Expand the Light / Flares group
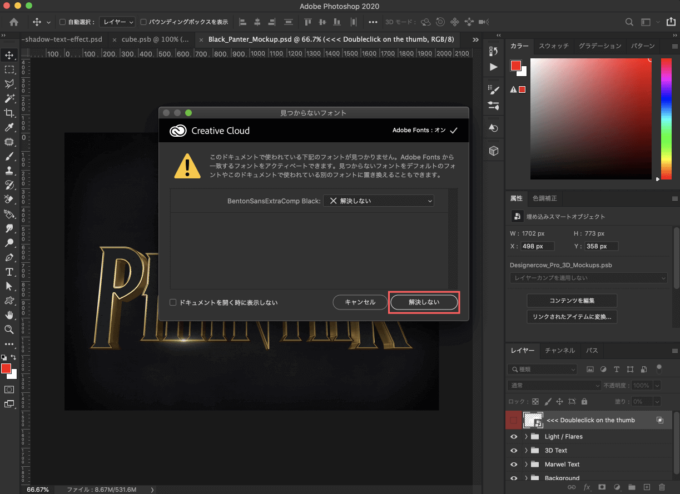 [526, 437]
